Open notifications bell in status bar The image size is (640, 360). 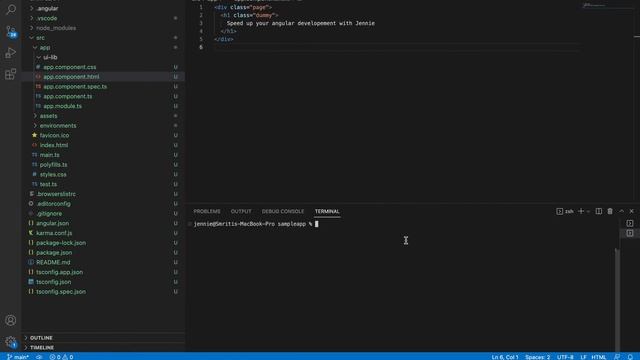[x=630, y=357]
